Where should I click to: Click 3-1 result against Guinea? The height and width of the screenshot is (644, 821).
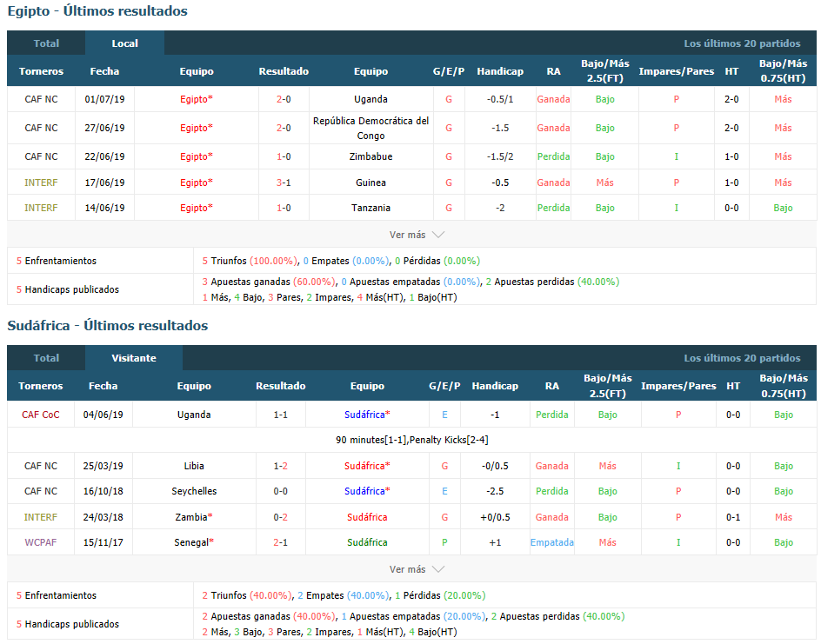click(x=284, y=183)
